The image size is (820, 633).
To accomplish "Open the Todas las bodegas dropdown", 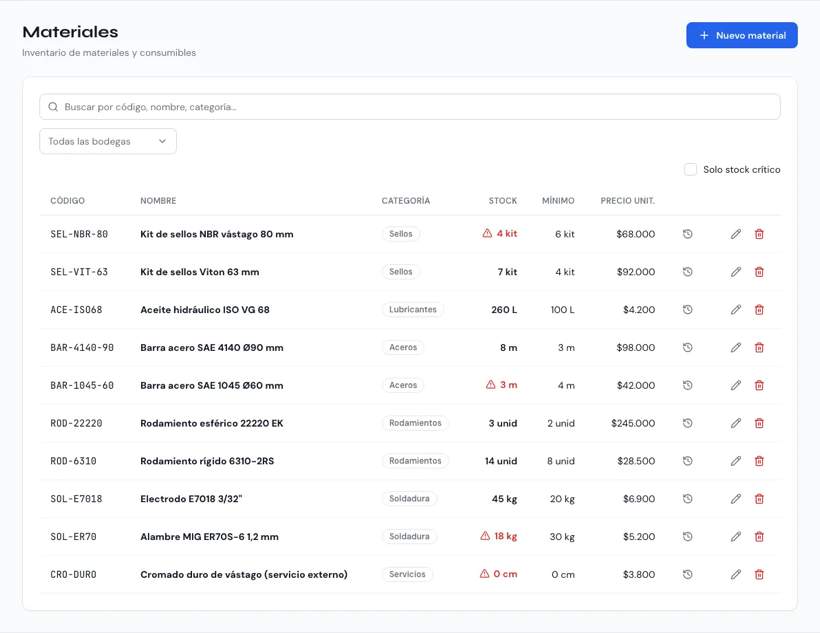I will pyautogui.click(x=108, y=141).
